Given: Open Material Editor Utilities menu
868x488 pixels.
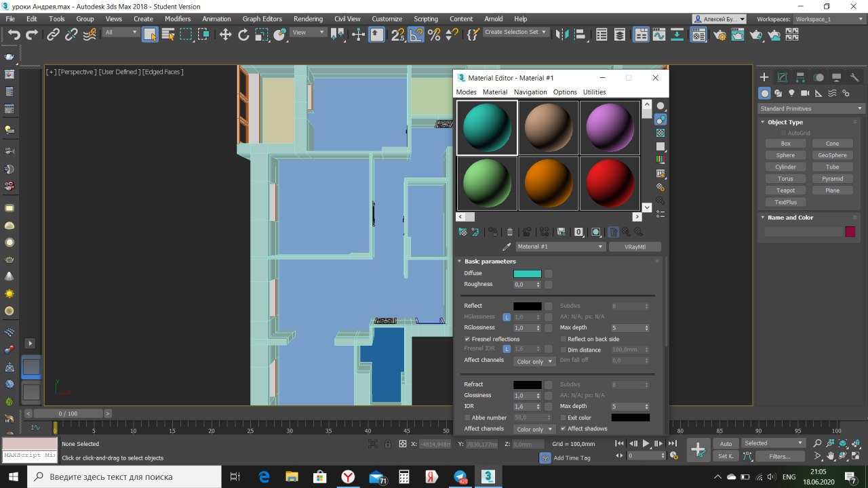Looking at the screenshot, I should point(595,92).
